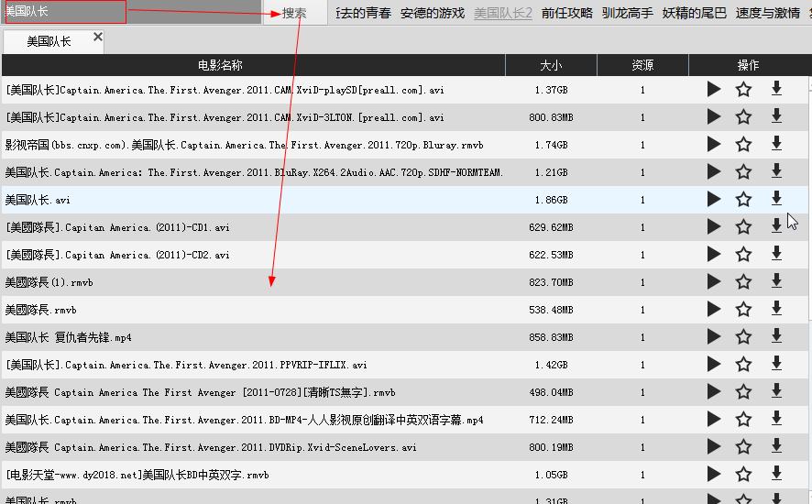The image size is (812, 504).
Task: Play the 538.48MB 美國隊長.rmvb file
Action: [x=714, y=309]
